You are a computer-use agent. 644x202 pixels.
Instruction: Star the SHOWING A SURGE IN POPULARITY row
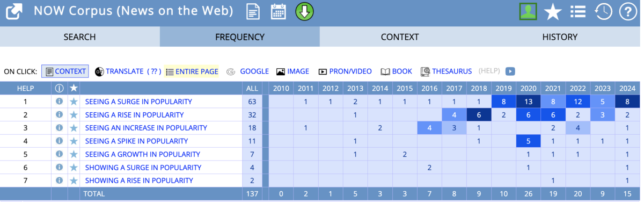pos(74,167)
